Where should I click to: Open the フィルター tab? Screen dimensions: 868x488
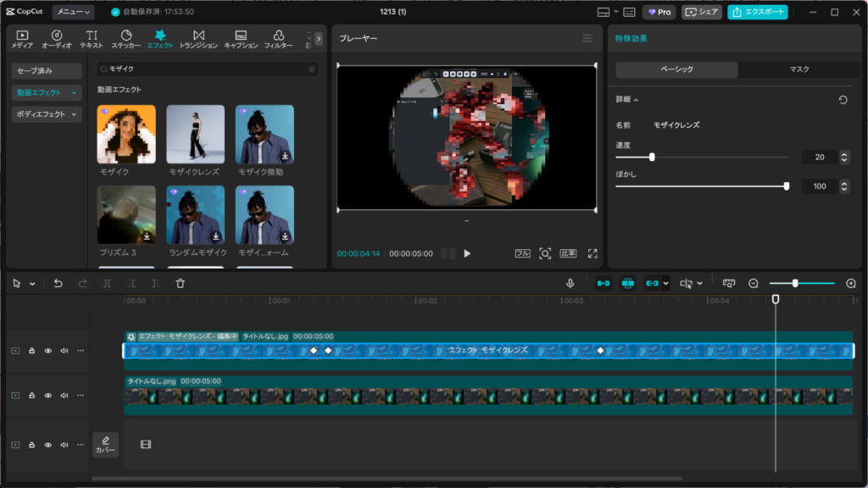pyautogui.click(x=278, y=39)
